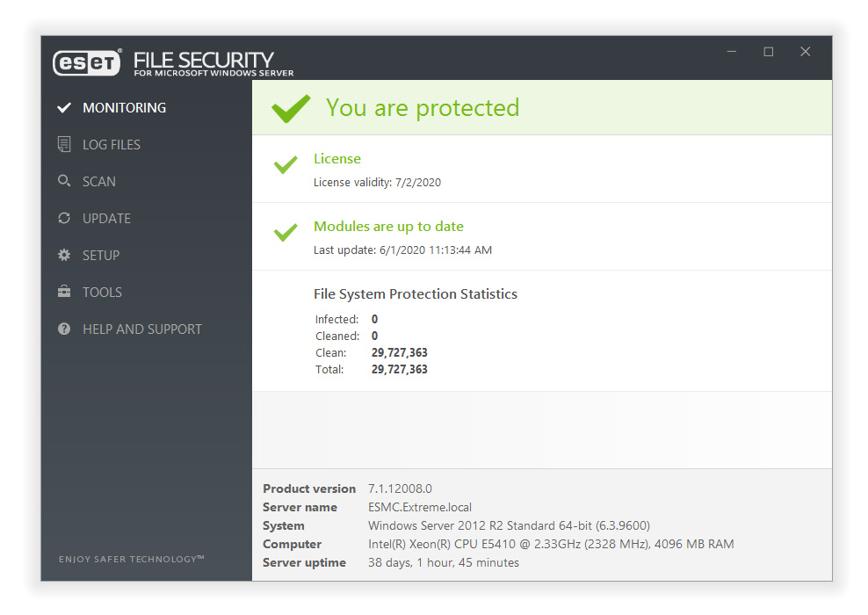
Task: Click the Update refresh arrows icon
Action: pos(64,219)
